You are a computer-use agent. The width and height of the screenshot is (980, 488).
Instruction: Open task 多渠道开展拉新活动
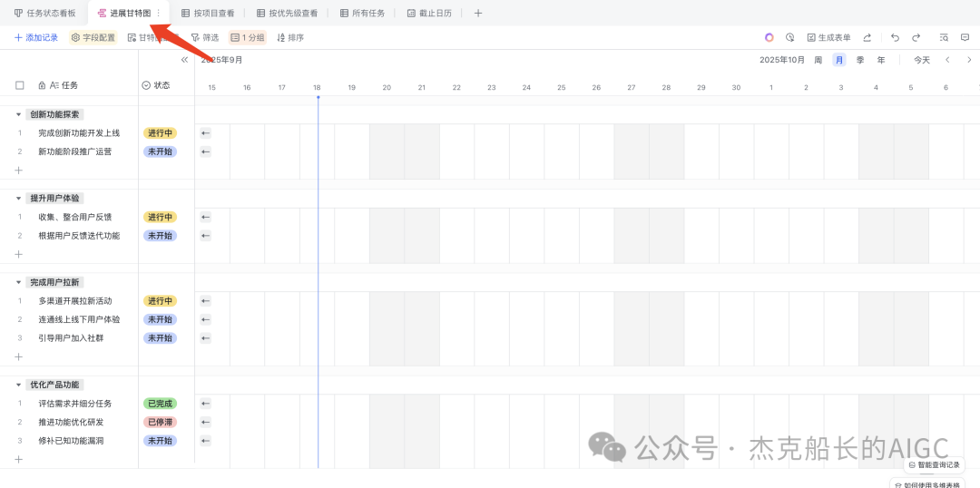click(75, 300)
